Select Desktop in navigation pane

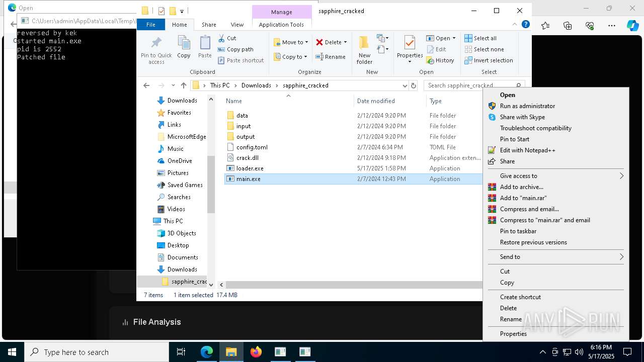pyautogui.click(x=178, y=245)
